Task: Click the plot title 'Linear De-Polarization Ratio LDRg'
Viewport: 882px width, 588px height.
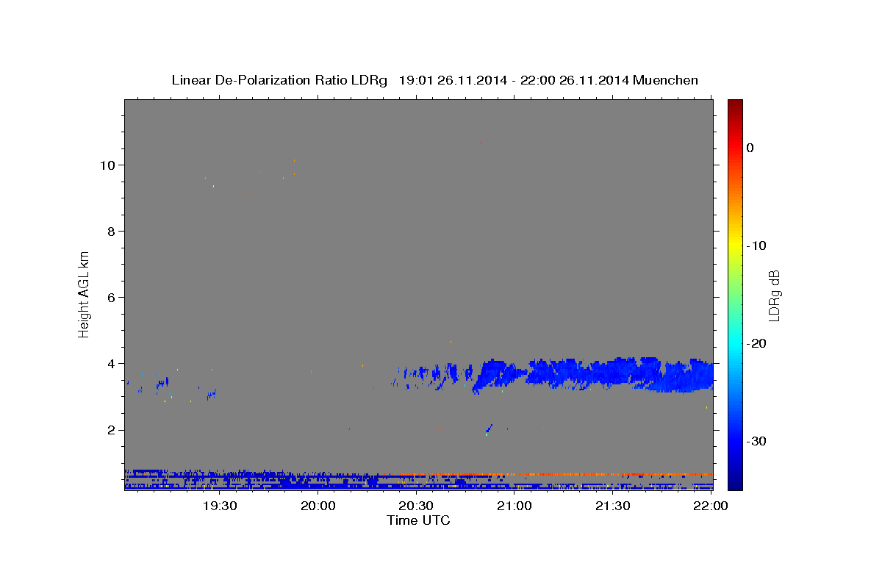Action: 279,80
